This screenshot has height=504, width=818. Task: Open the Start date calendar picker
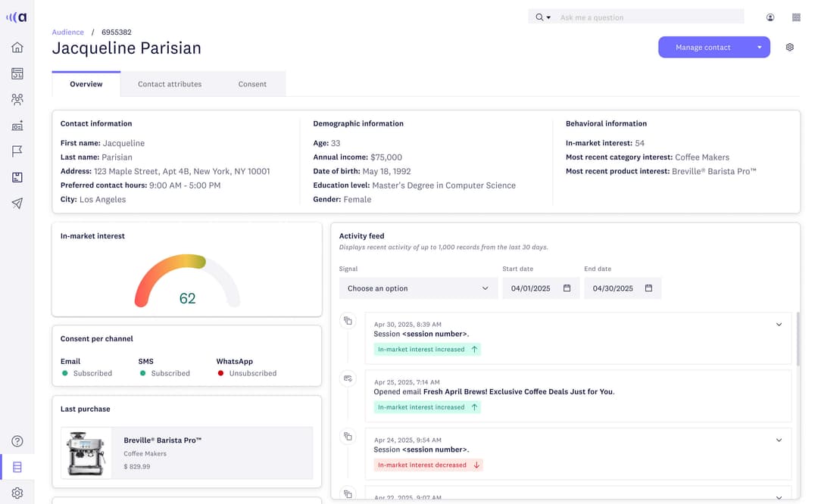(566, 288)
